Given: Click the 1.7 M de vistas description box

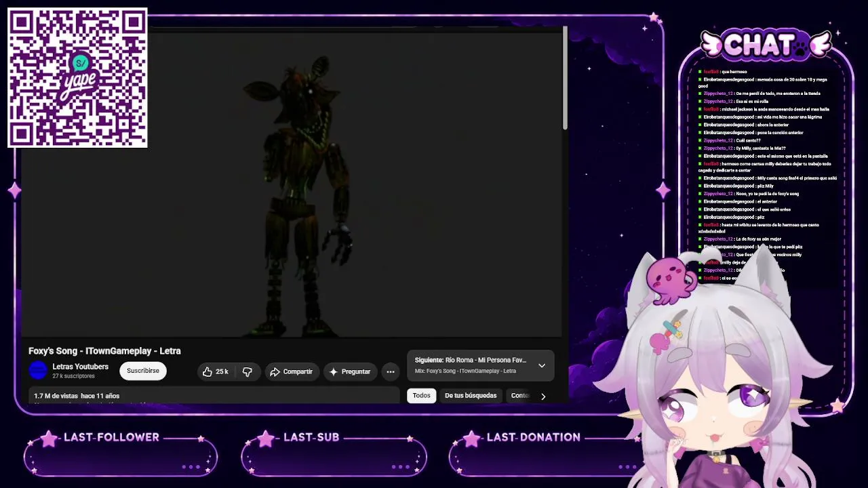Looking at the screenshot, I should pos(214,396).
